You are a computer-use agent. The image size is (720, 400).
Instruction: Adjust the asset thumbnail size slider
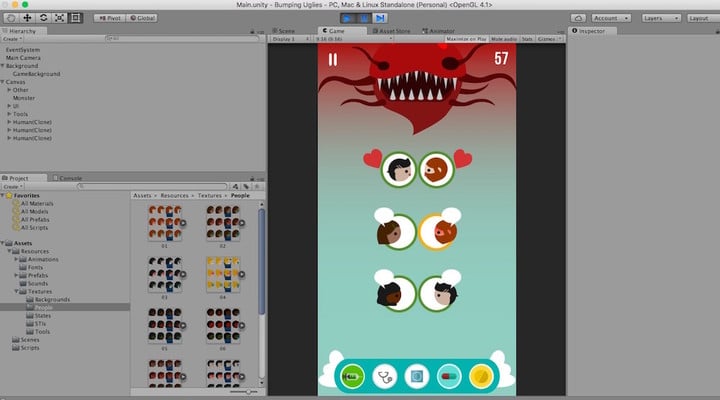click(x=248, y=392)
